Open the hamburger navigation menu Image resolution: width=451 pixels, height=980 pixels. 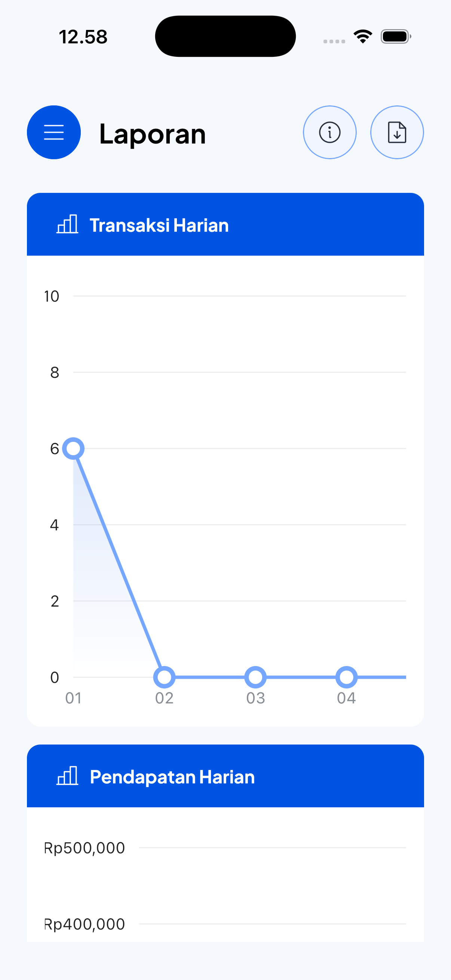tap(53, 132)
